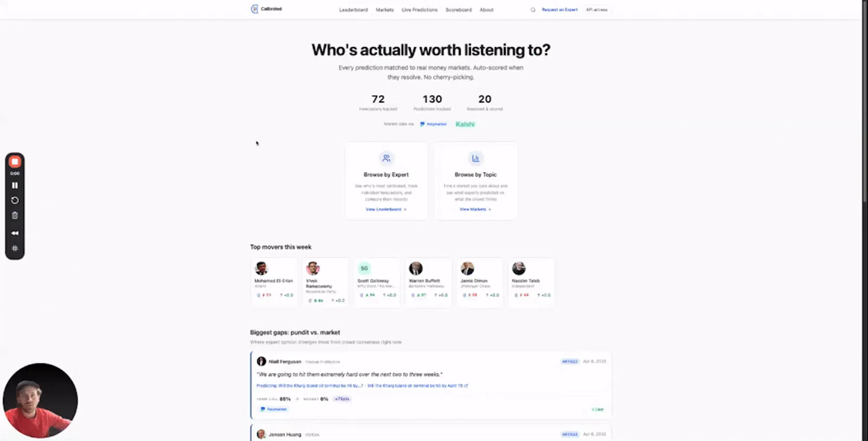Viewport: 868px width, 441px height.
Task: Click Vivek Ramaswamy's avatar
Action: [312, 269]
